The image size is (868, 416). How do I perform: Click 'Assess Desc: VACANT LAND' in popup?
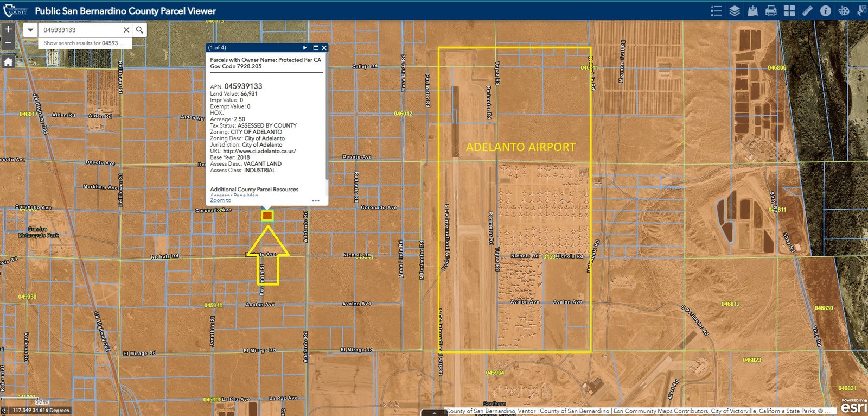(246, 163)
